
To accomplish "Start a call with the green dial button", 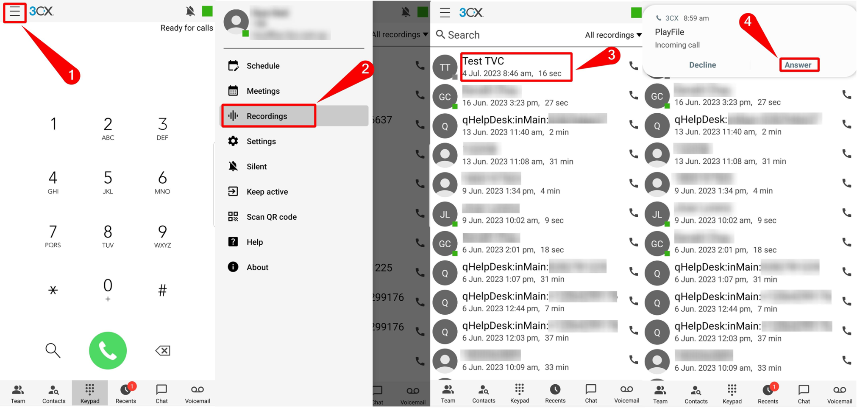I will pos(108,350).
